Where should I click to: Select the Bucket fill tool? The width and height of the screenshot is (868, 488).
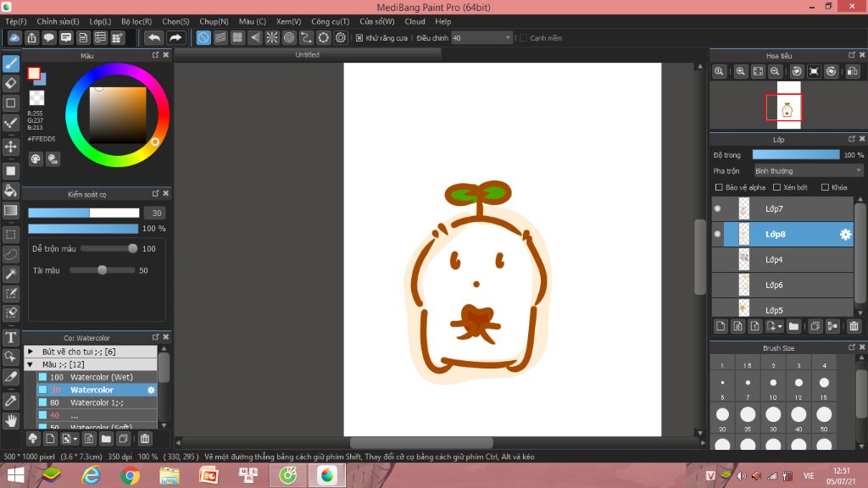point(11,191)
